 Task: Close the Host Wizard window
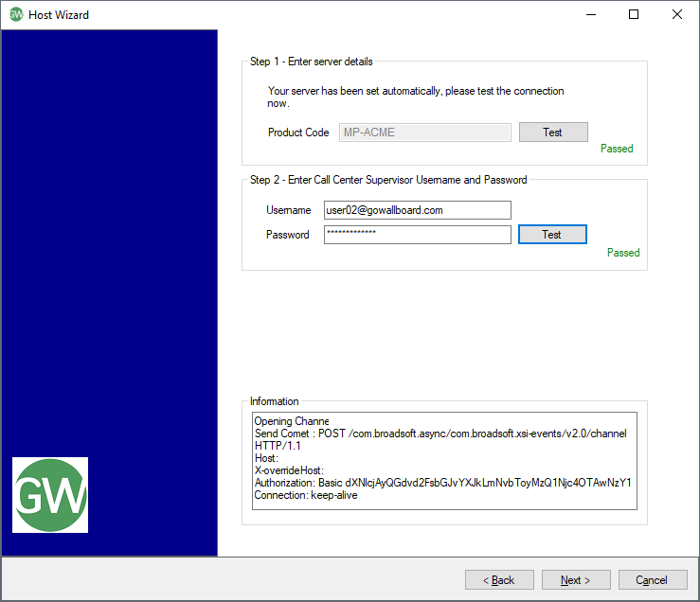676,15
